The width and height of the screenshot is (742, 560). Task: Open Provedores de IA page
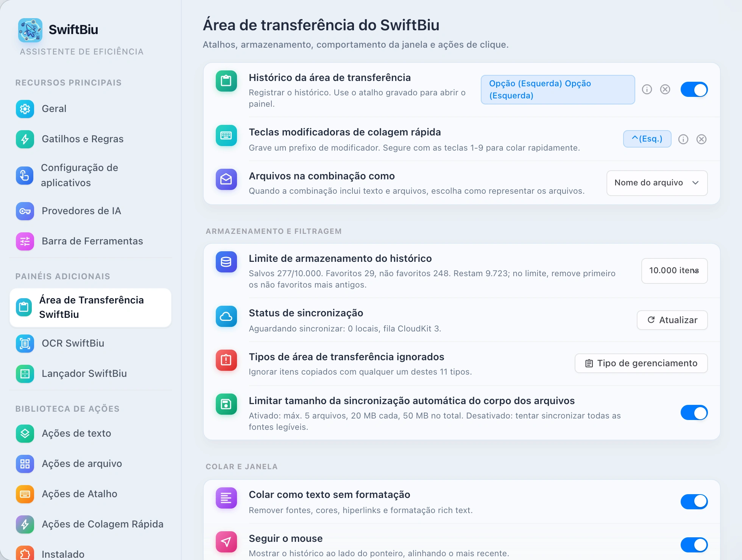tap(90, 211)
